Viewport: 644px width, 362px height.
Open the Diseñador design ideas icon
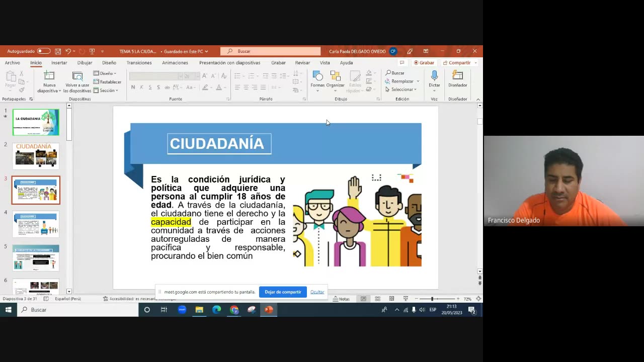click(457, 76)
